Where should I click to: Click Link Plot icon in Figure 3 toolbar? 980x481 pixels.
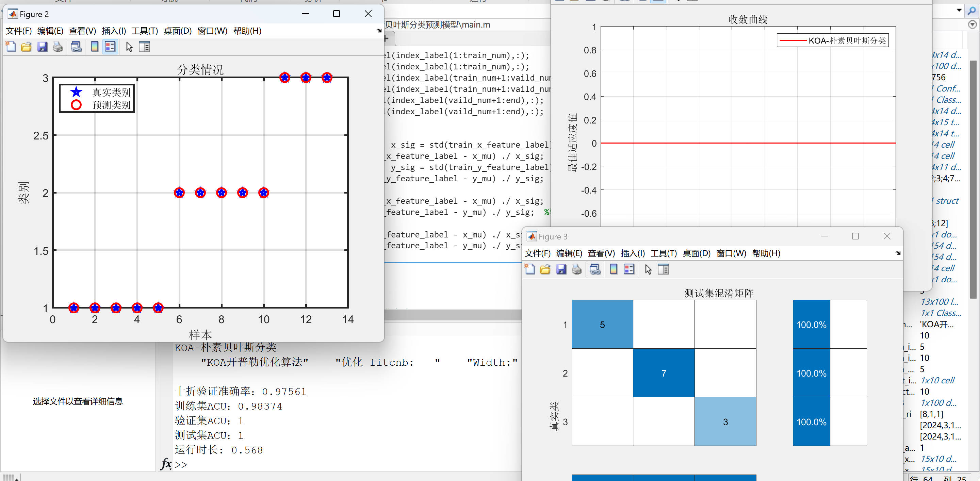(x=595, y=269)
